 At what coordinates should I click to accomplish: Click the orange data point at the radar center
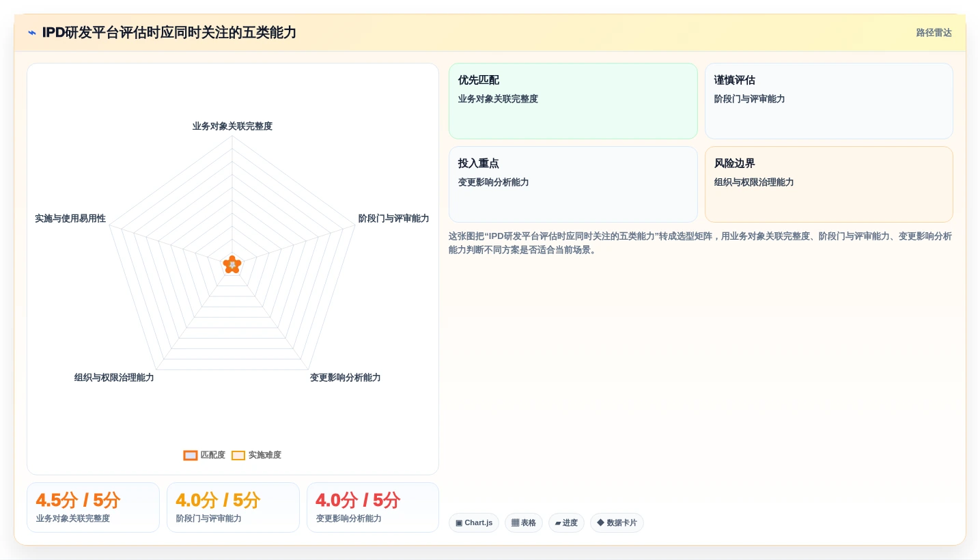click(x=232, y=264)
